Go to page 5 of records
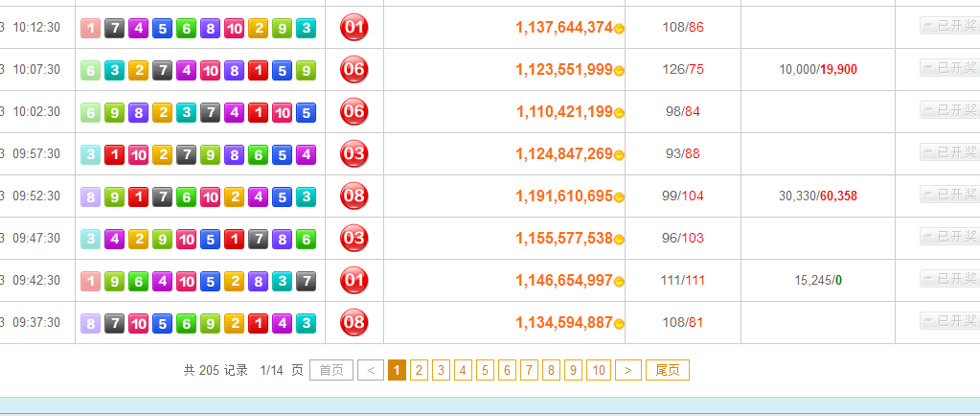This screenshot has width=980, height=416. (485, 370)
